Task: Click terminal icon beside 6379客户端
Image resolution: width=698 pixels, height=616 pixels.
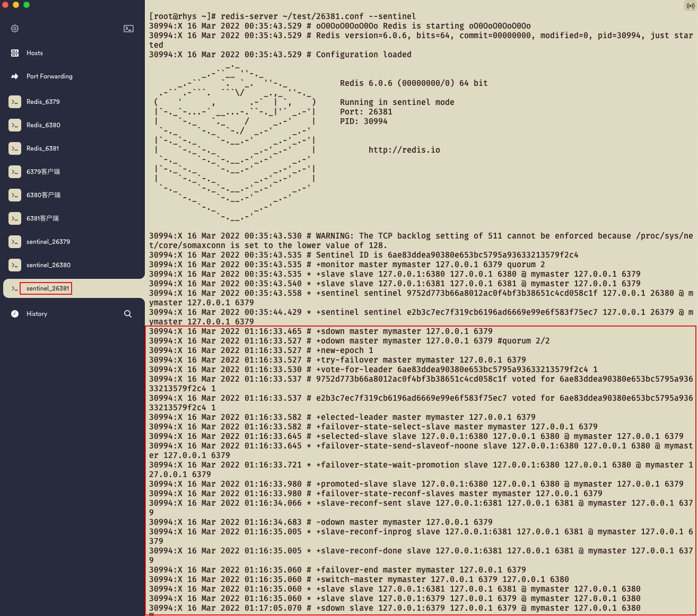Action: 15,172
